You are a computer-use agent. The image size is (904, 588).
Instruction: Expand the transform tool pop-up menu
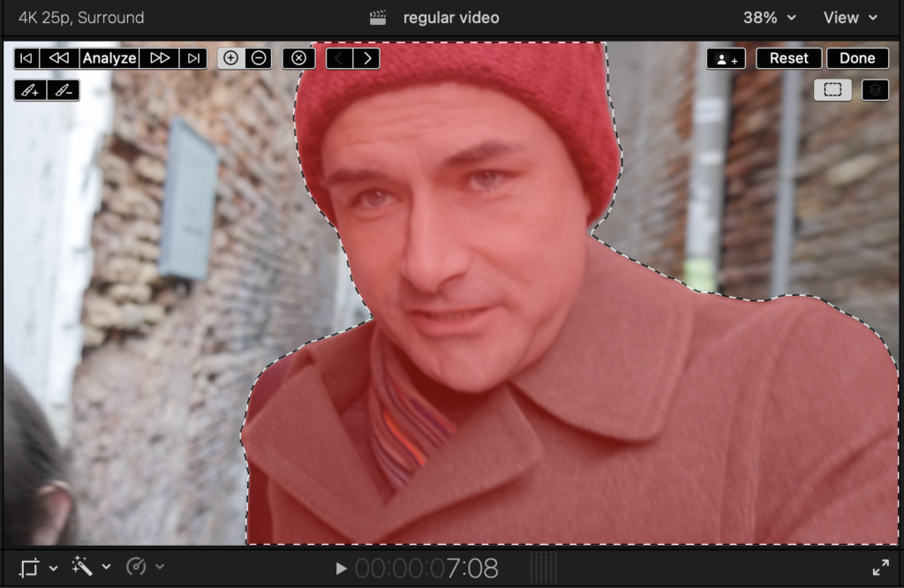[53, 568]
